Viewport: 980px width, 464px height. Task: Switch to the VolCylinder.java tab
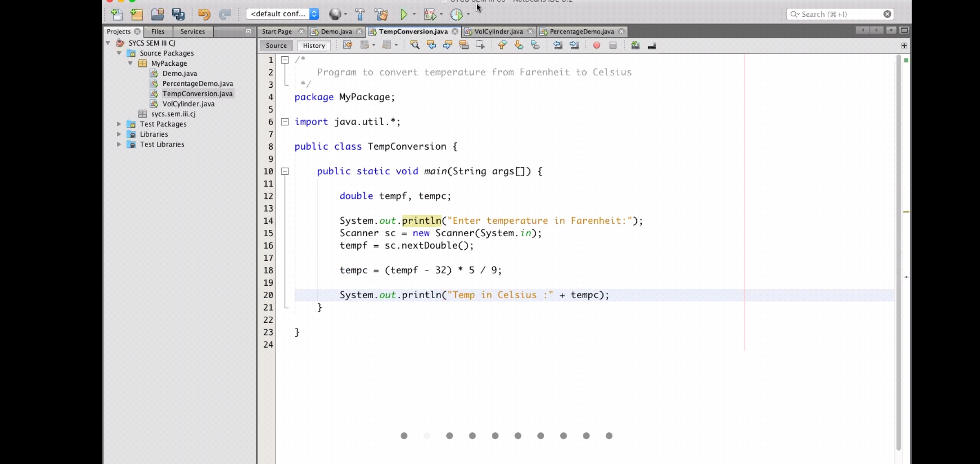point(498,31)
